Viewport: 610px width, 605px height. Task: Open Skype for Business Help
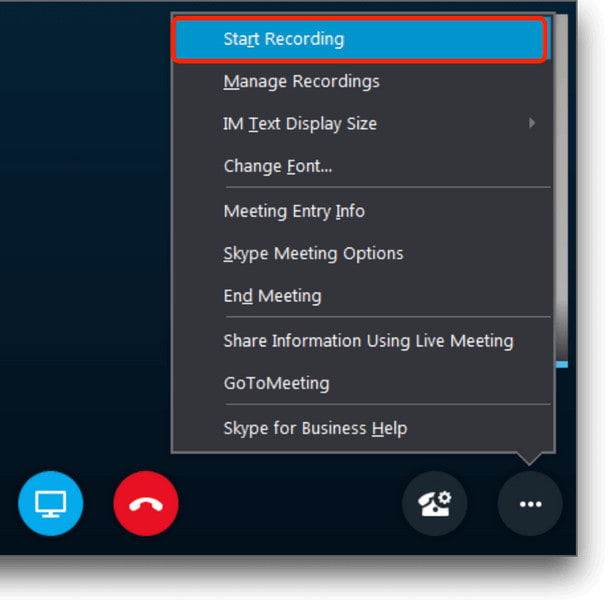click(362, 428)
